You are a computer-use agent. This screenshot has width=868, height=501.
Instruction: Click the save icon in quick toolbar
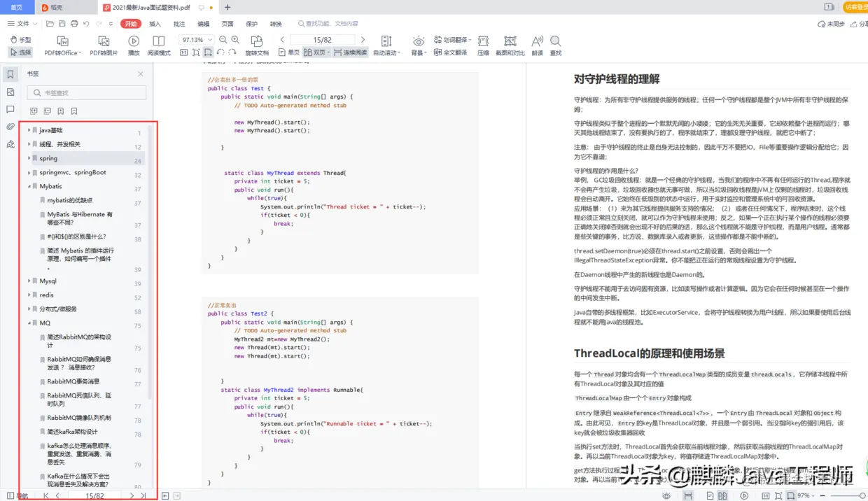[x=62, y=24]
